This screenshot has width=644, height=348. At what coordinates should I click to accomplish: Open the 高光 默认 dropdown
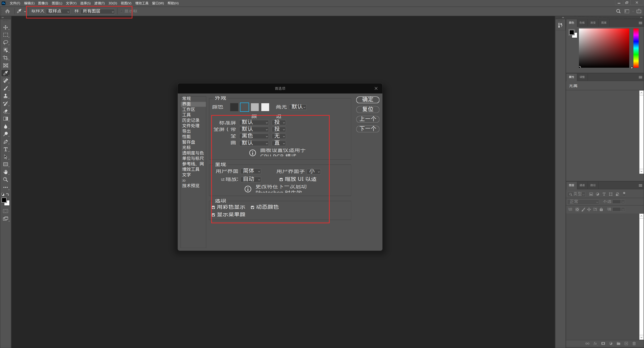[x=298, y=107]
